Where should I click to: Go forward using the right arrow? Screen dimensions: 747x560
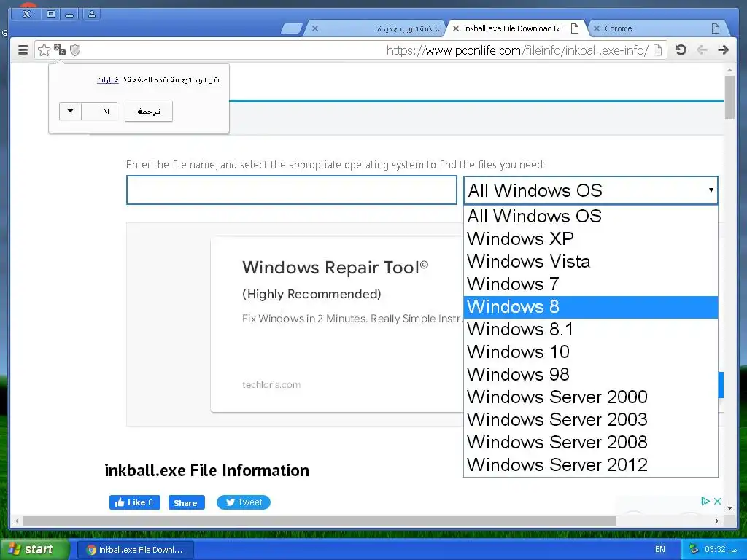click(x=723, y=50)
